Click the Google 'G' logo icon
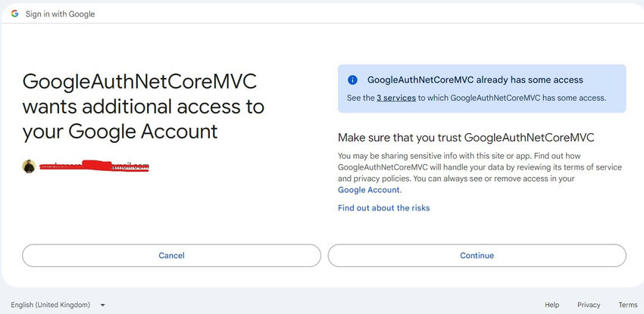 tap(15, 14)
